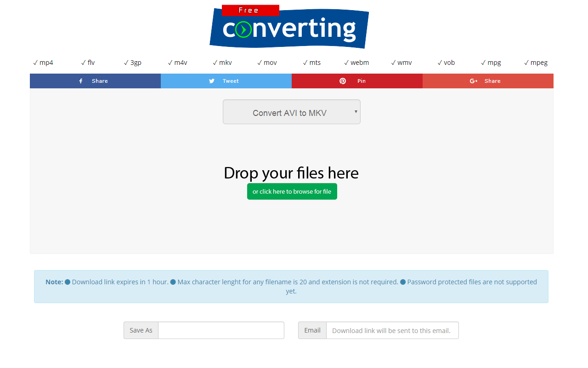Select wmv in the format row
This screenshot has width=588, height=368.
coord(405,62)
